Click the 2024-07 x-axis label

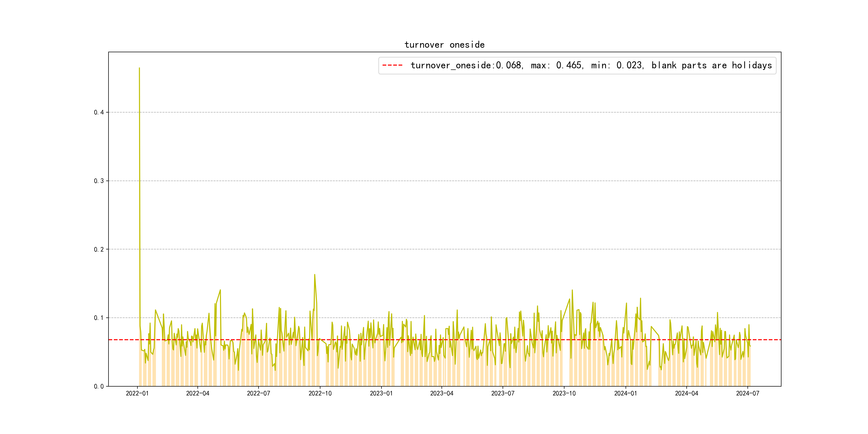click(x=748, y=393)
